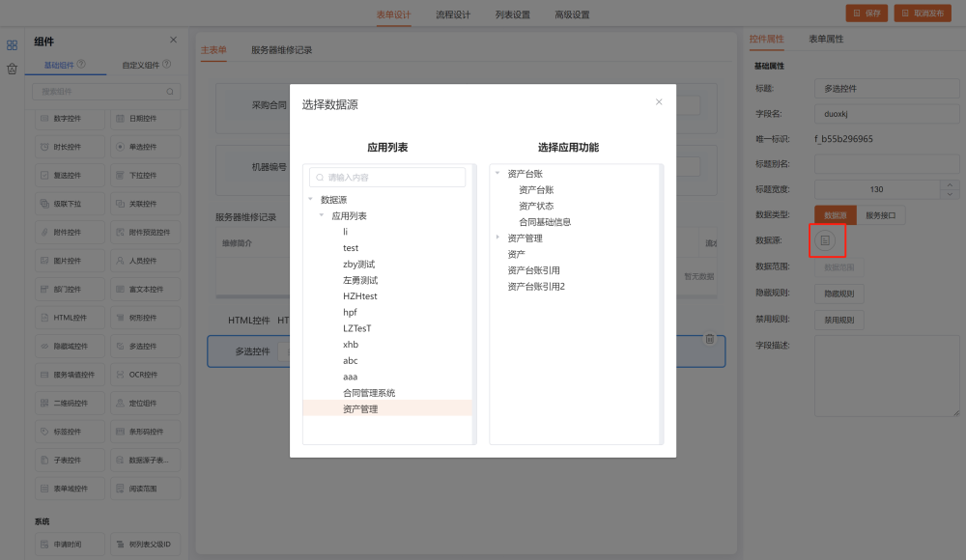Expand the 资产管理 function node arrow
This screenshot has width=966, height=560.
click(x=498, y=238)
